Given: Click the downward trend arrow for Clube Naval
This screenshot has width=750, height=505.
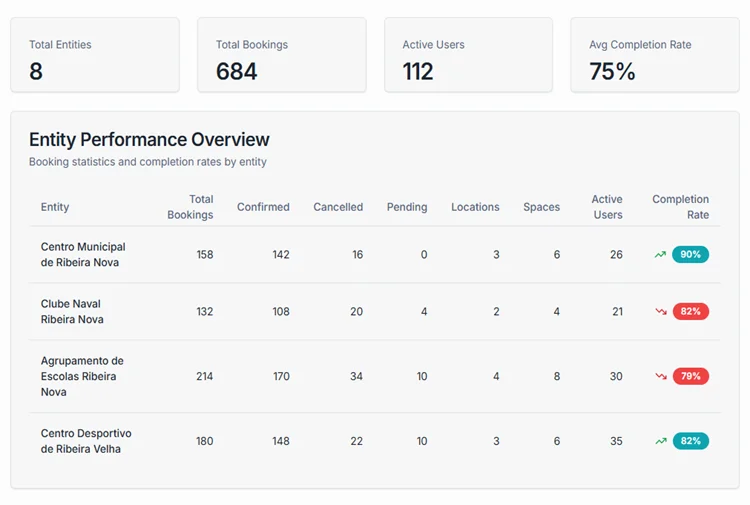Looking at the screenshot, I should (660, 312).
